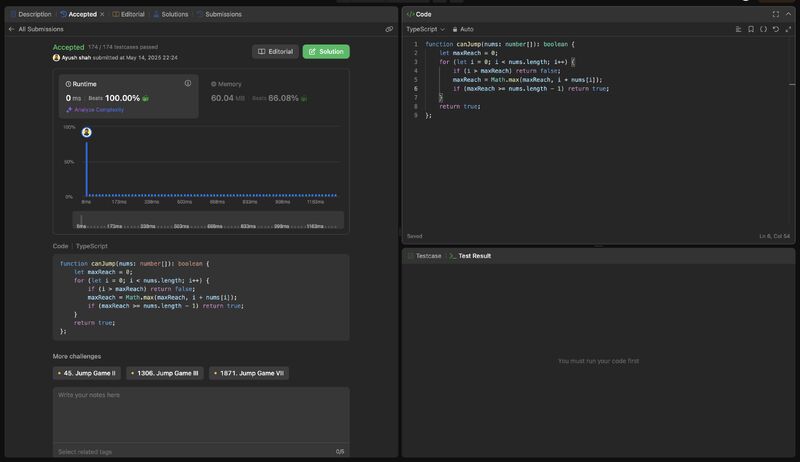Screen dimensions: 800x462
Task: Open the TypeScript language dropdown
Action: point(425,29)
